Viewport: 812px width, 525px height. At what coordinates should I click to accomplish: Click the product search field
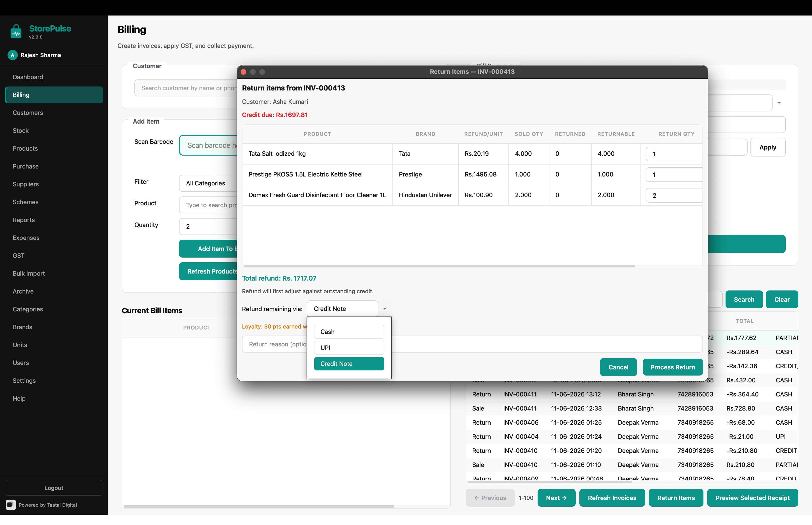[x=208, y=205]
